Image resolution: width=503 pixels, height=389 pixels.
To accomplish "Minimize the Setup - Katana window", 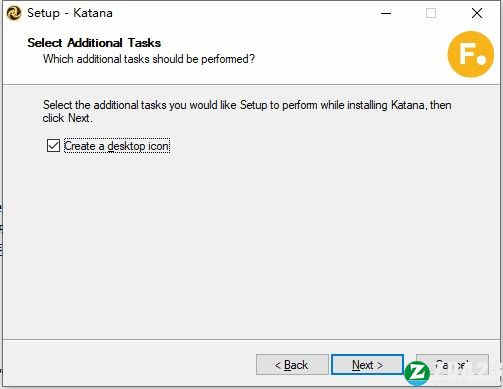I will (386, 13).
